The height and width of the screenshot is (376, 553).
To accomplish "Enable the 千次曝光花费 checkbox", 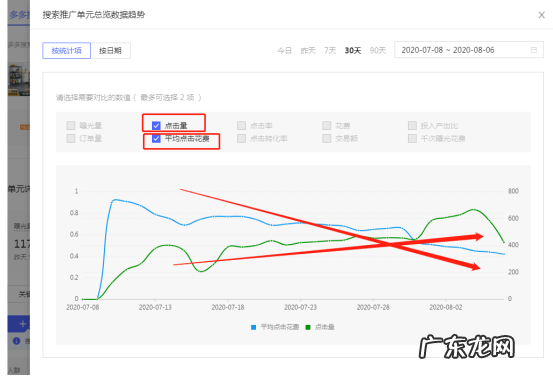I will pyautogui.click(x=412, y=138).
